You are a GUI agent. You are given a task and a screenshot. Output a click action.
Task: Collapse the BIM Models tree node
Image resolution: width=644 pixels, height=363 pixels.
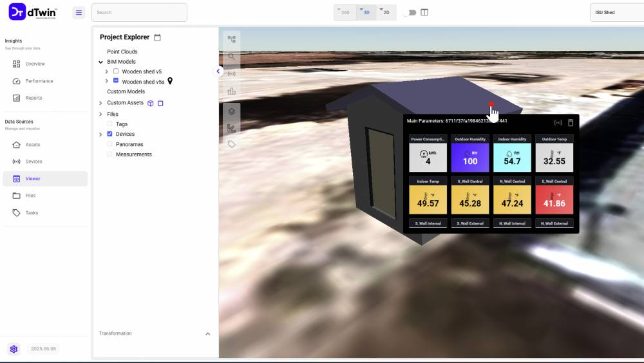(100, 62)
